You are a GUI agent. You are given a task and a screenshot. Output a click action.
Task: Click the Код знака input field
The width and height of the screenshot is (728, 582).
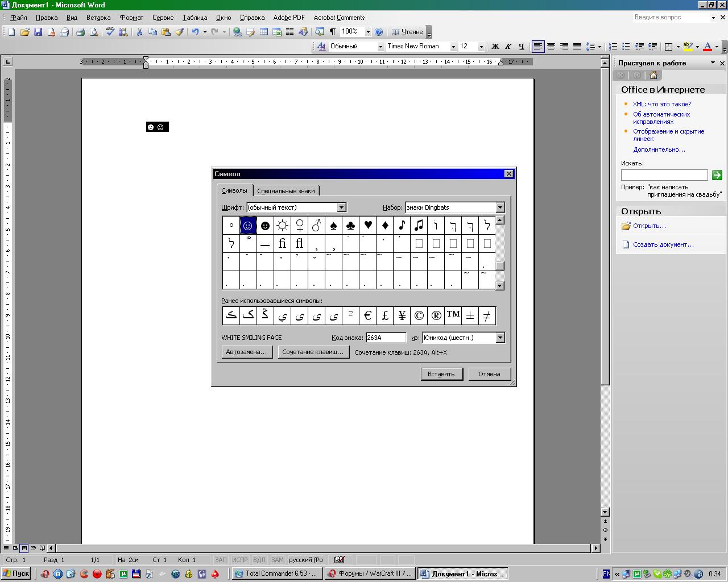click(x=386, y=338)
